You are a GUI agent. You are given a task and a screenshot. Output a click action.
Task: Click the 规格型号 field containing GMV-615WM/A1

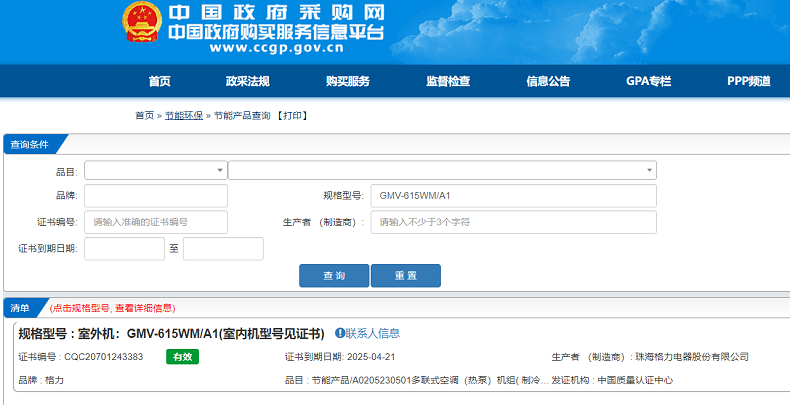pos(513,196)
